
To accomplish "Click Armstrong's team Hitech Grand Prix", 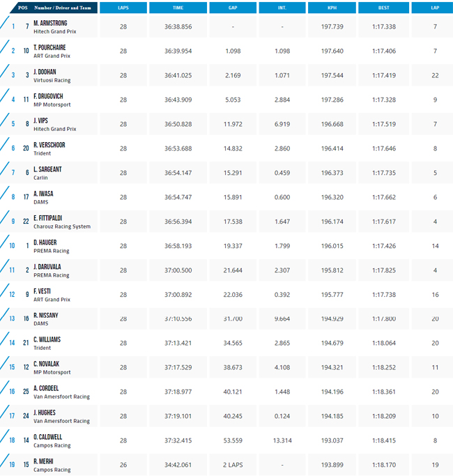I will (x=54, y=31).
